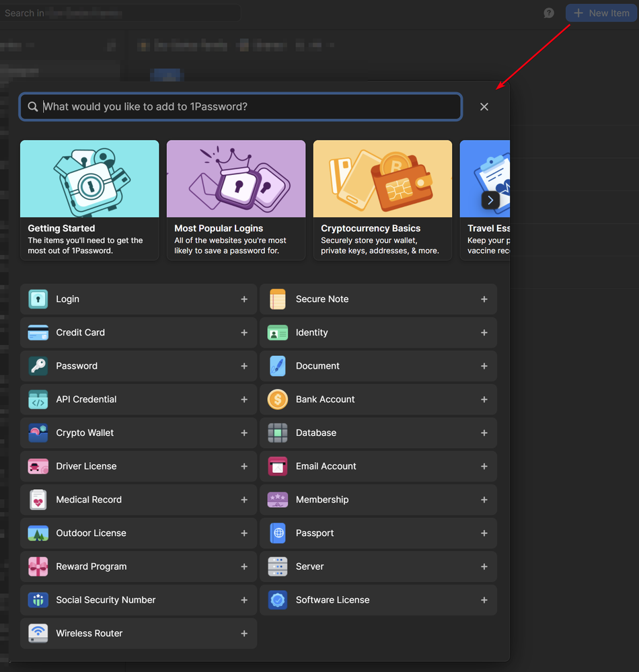The height and width of the screenshot is (672, 639).
Task: Click the Medical Record icon
Action: (x=38, y=500)
